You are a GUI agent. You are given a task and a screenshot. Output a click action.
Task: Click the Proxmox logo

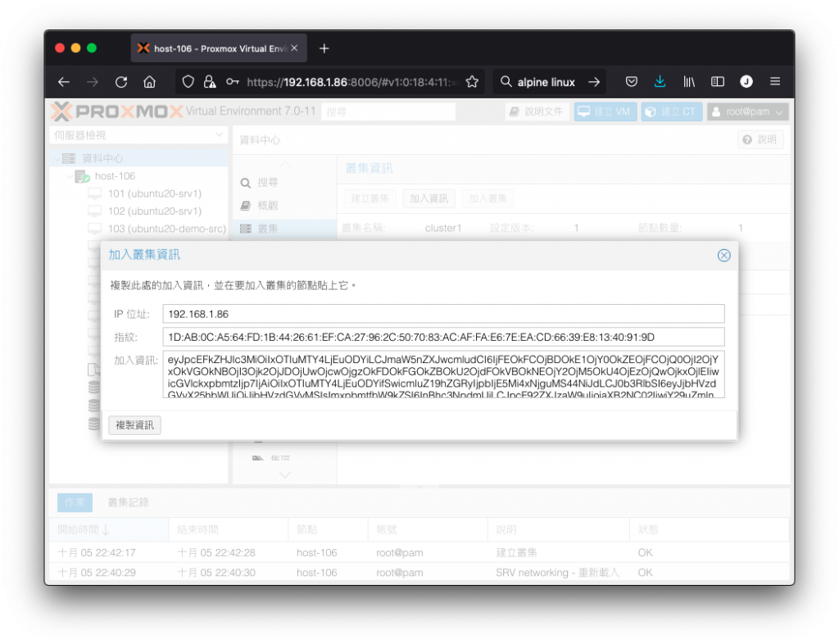coord(117,111)
